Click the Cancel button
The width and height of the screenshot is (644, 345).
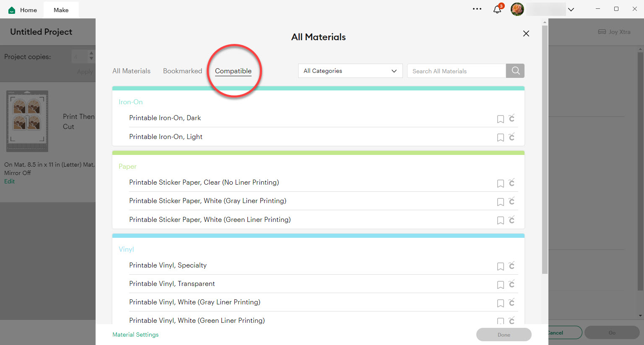click(557, 332)
